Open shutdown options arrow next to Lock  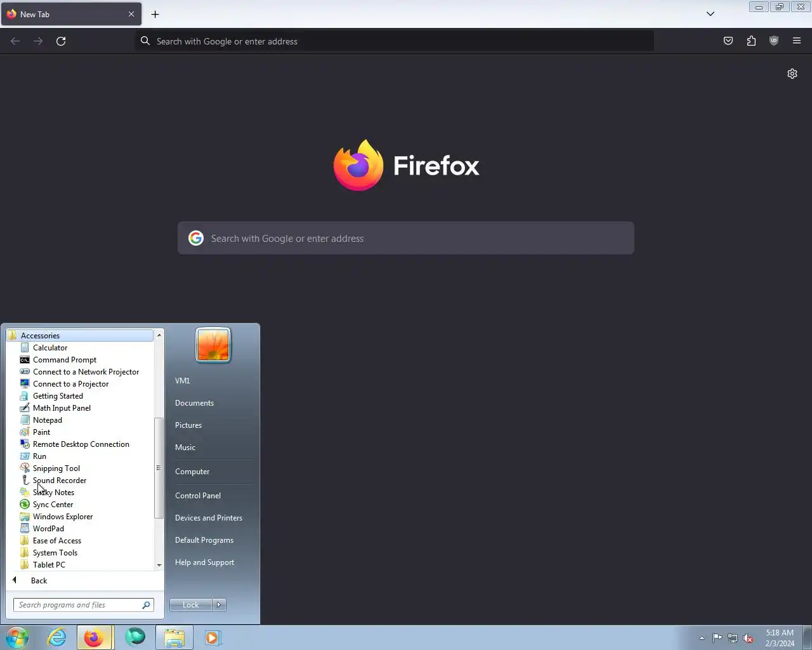(x=219, y=605)
